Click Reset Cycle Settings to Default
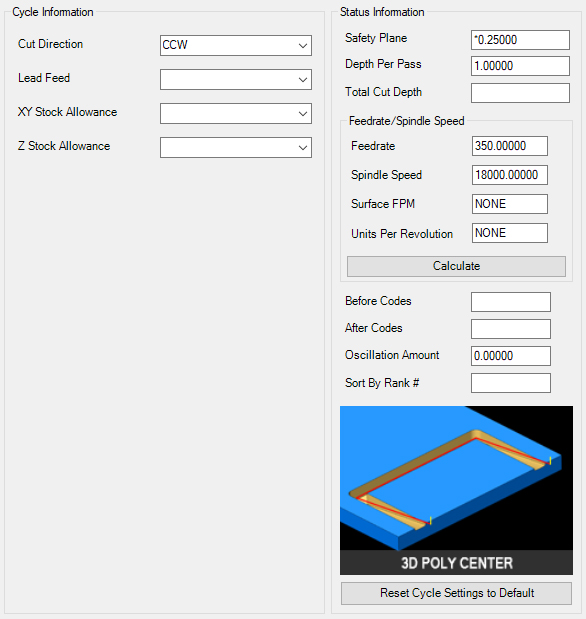The height and width of the screenshot is (619, 586). pos(456,593)
